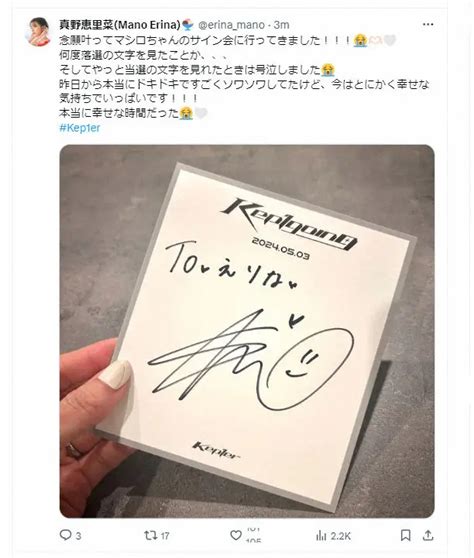
Task: Click the like count beside the heart
Action: 253,535
